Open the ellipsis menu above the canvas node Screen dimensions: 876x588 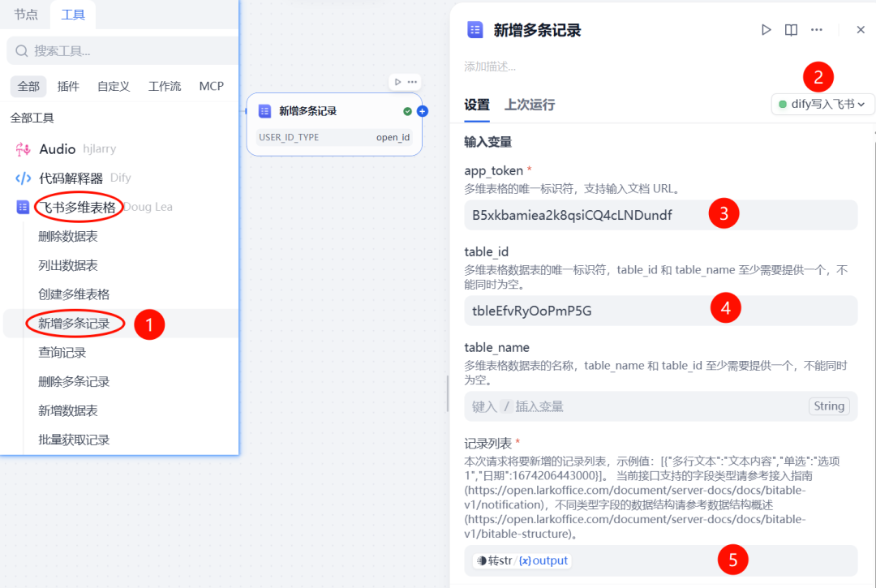[412, 81]
